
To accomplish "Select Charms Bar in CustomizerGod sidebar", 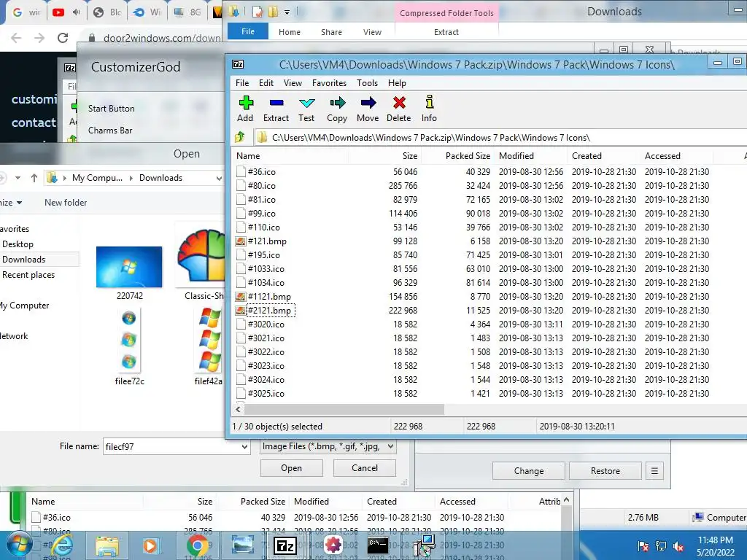I will 110,131.
